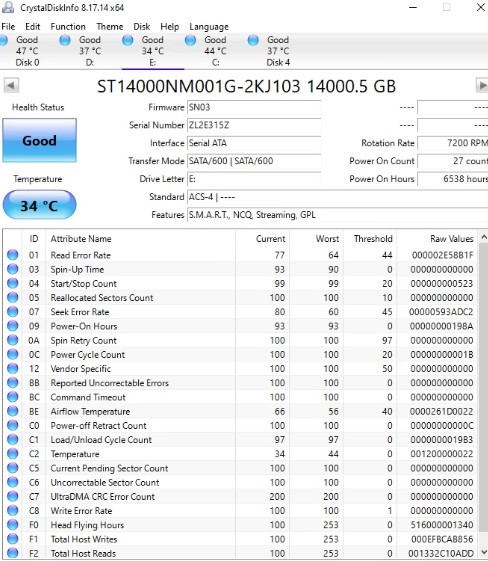Click the Raw Values column header
This screenshot has width=488, height=561.
[x=438, y=239]
